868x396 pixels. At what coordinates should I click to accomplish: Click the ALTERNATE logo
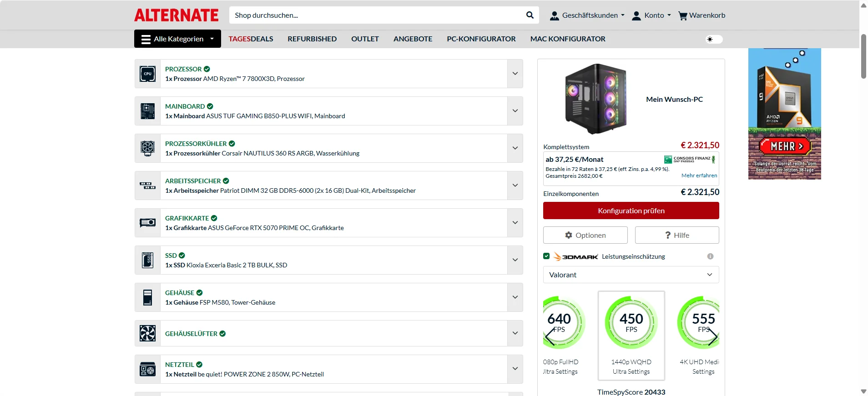[177, 15]
